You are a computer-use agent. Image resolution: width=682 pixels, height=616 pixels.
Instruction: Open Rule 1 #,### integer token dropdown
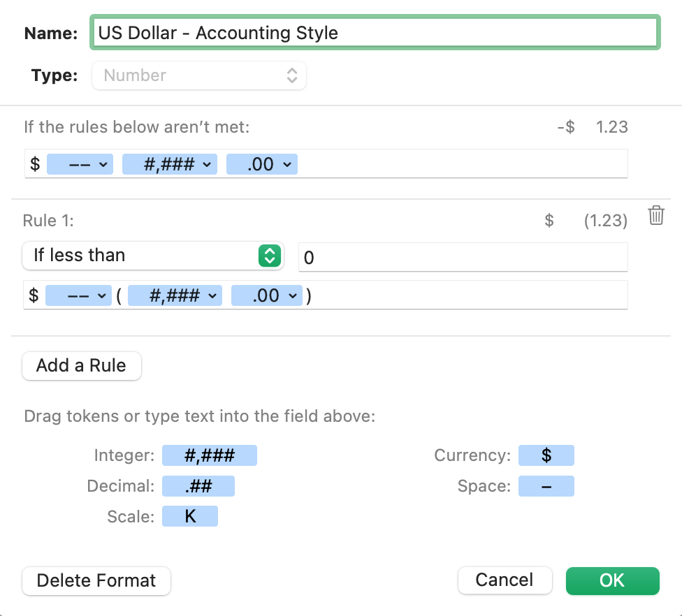pyautogui.click(x=175, y=295)
